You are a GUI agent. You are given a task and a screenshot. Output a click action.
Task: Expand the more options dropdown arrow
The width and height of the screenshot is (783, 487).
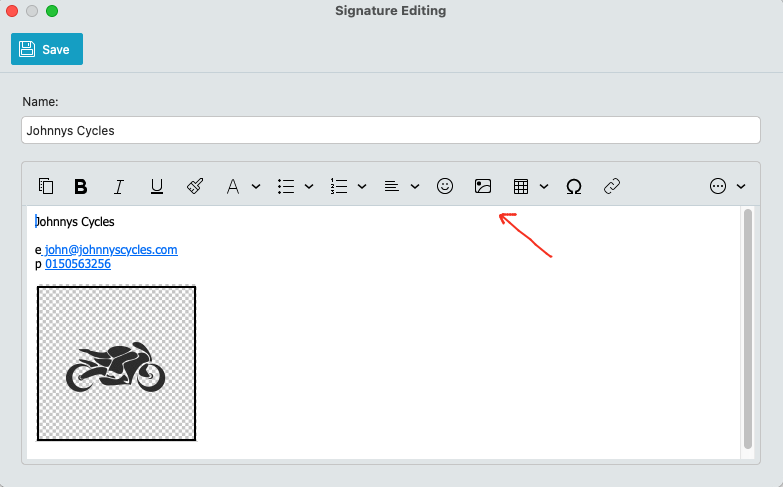click(741, 187)
